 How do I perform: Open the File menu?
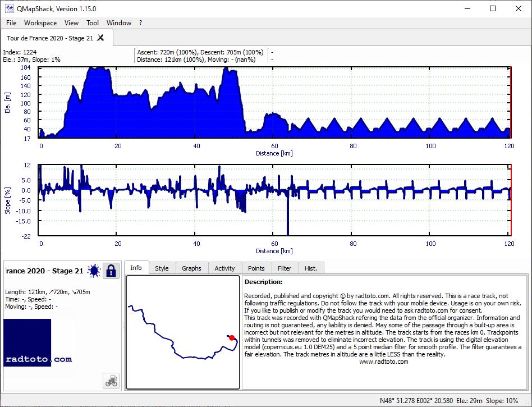pyautogui.click(x=11, y=23)
